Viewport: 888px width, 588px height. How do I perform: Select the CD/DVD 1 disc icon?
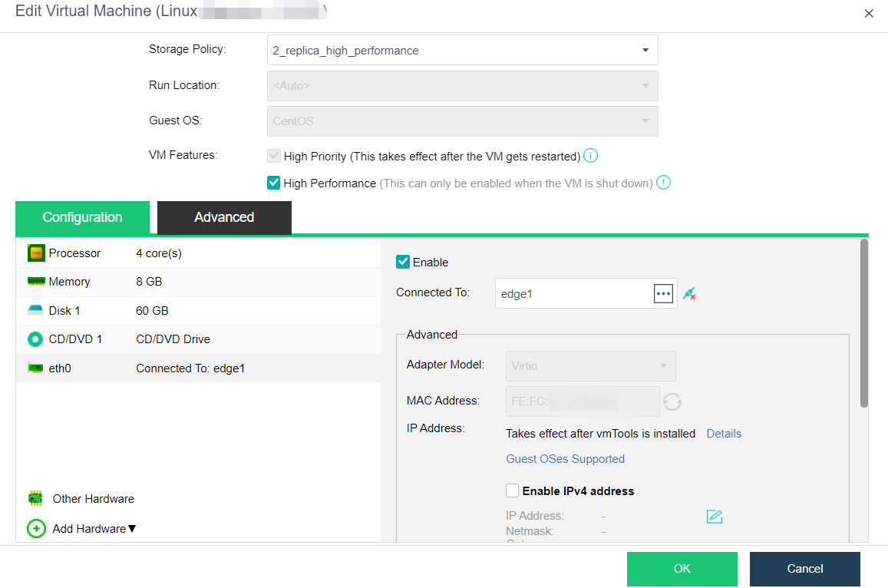(x=35, y=339)
